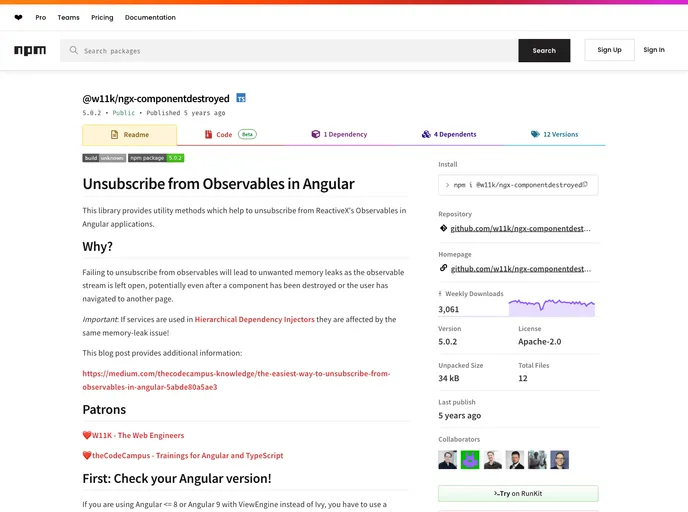This screenshot has width=688, height=512.
Task: Open the medium.com blog post link
Action: (x=236, y=380)
